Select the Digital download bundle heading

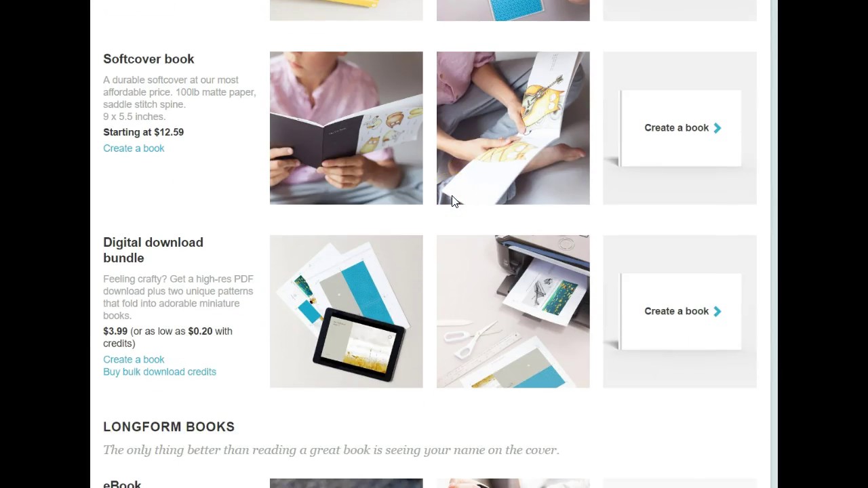click(153, 250)
